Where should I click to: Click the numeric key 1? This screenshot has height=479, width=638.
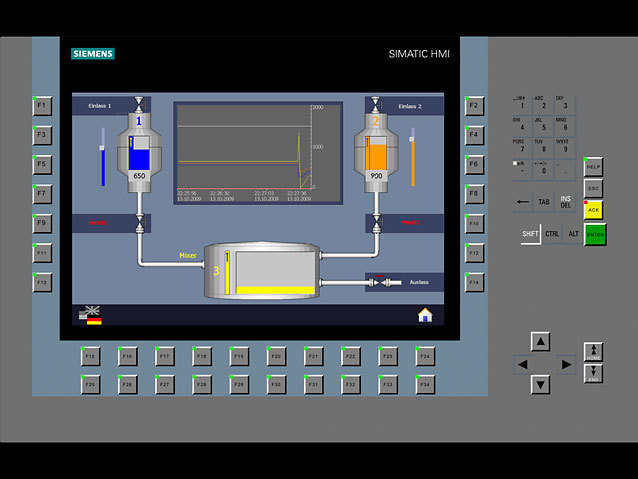(522, 104)
